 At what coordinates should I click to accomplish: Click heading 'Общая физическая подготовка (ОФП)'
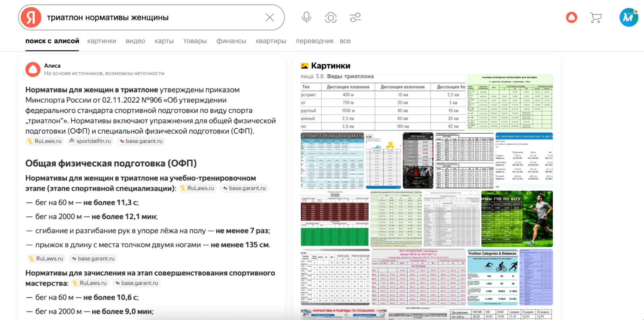(111, 163)
